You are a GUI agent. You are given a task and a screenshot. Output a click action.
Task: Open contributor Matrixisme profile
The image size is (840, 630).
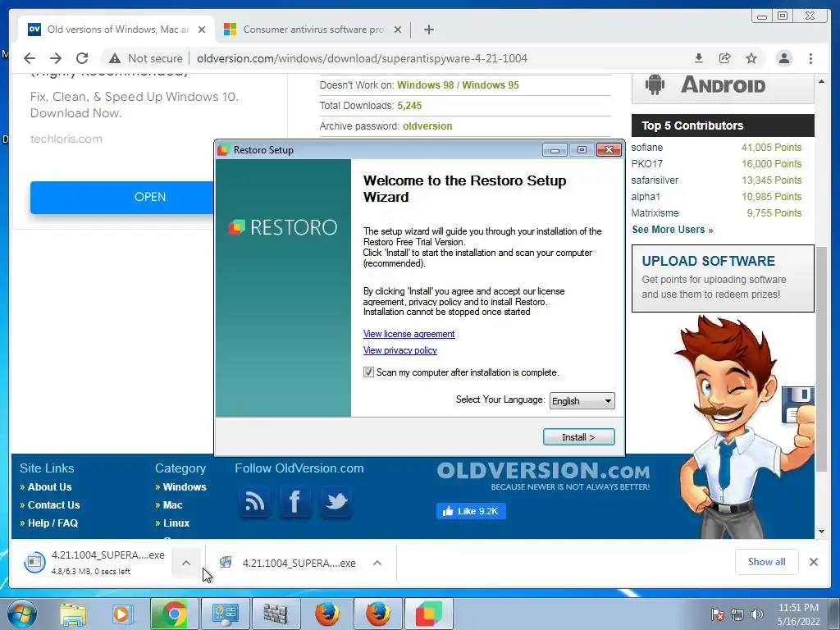655,213
